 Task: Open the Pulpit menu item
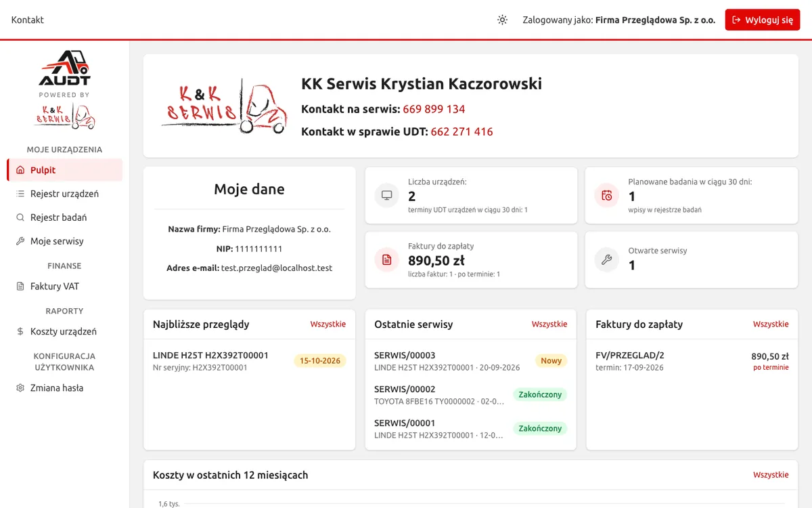click(65, 170)
